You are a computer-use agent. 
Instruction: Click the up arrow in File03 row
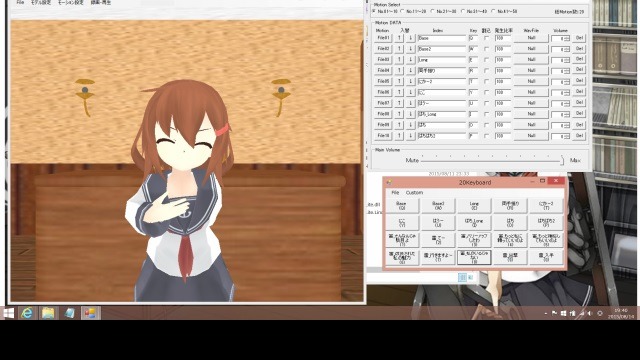(399, 60)
